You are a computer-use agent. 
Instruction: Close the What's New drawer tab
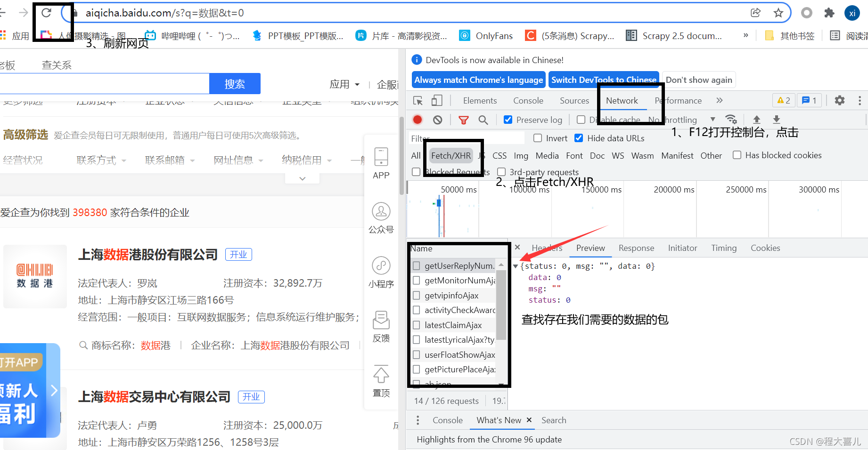pyautogui.click(x=529, y=420)
